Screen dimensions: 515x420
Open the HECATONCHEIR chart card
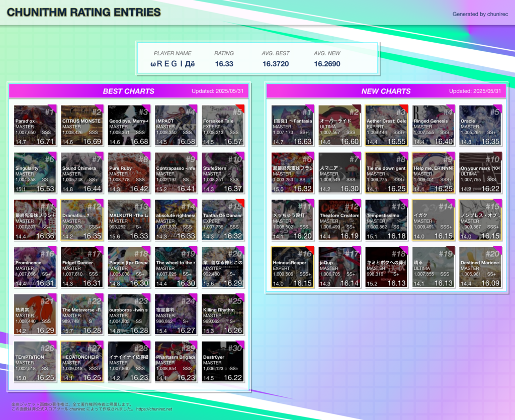(x=82, y=362)
